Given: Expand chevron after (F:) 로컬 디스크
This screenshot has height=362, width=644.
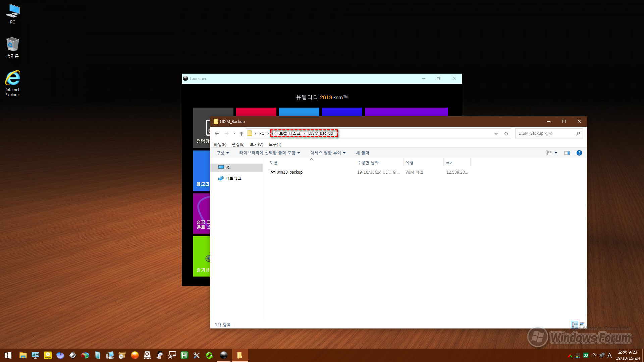Looking at the screenshot, I should pyautogui.click(x=304, y=133).
